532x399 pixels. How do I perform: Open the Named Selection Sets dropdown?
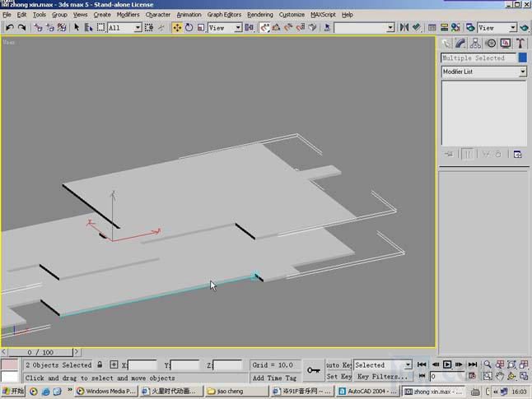[x=364, y=28]
